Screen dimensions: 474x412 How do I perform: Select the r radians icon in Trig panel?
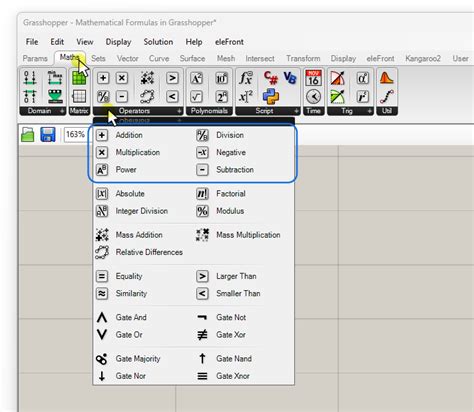tap(363, 97)
